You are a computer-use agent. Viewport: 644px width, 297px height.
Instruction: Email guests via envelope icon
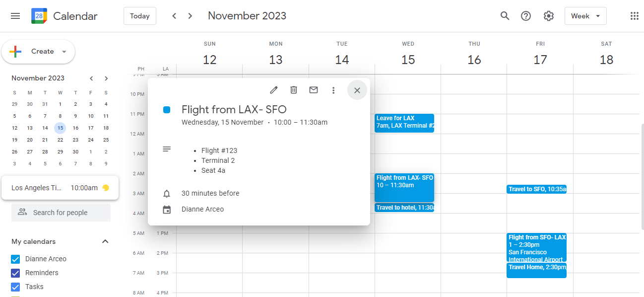tap(314, 90)
